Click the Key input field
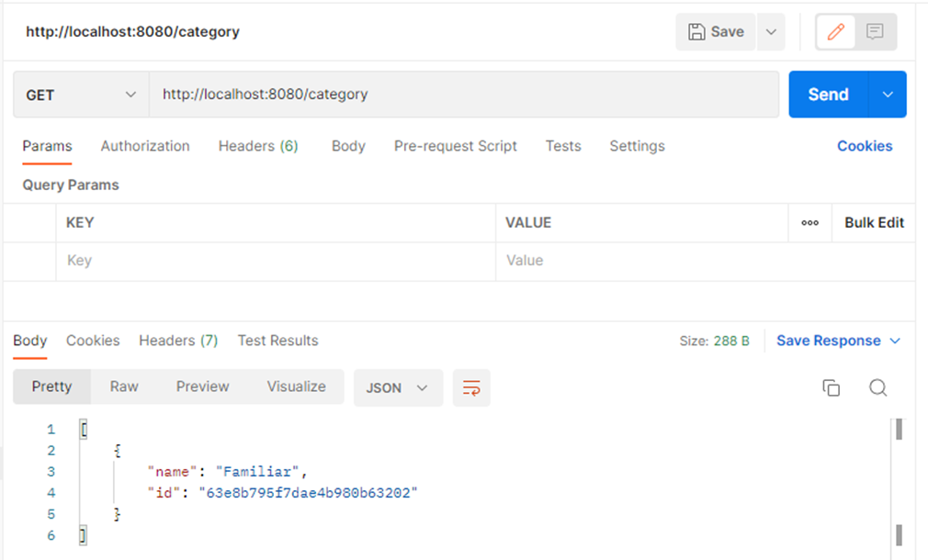 coord(276,261)
